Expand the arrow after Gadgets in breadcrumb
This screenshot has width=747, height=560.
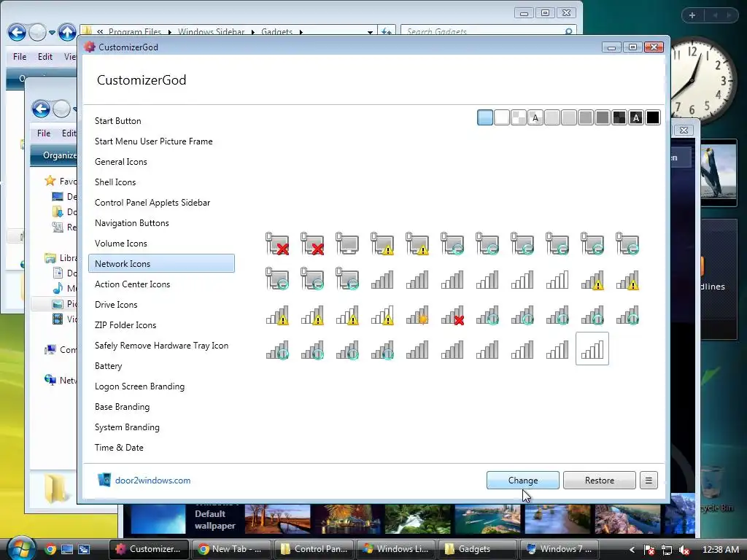tap(301, 32)
